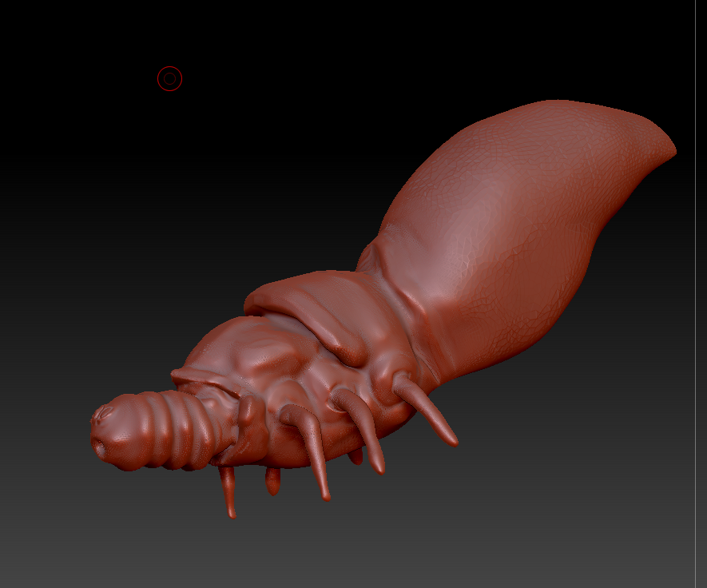Click the segmented head tip of the creature

click(x=115, y=434)
